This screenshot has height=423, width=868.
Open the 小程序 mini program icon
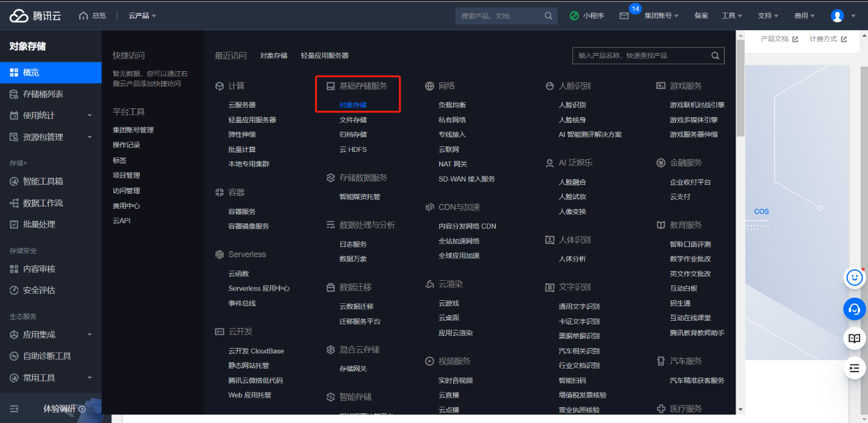[x=574, y=16]
